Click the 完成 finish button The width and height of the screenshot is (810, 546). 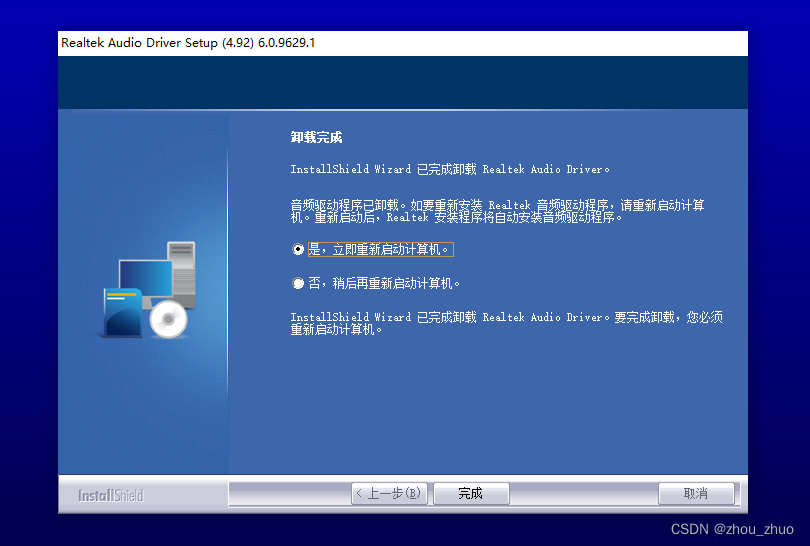(471, 493)
